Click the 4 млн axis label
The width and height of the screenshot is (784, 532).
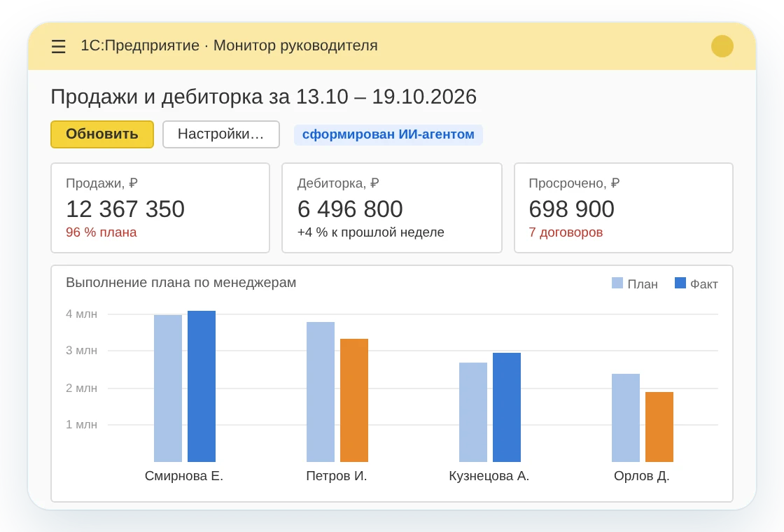[81, 314]
